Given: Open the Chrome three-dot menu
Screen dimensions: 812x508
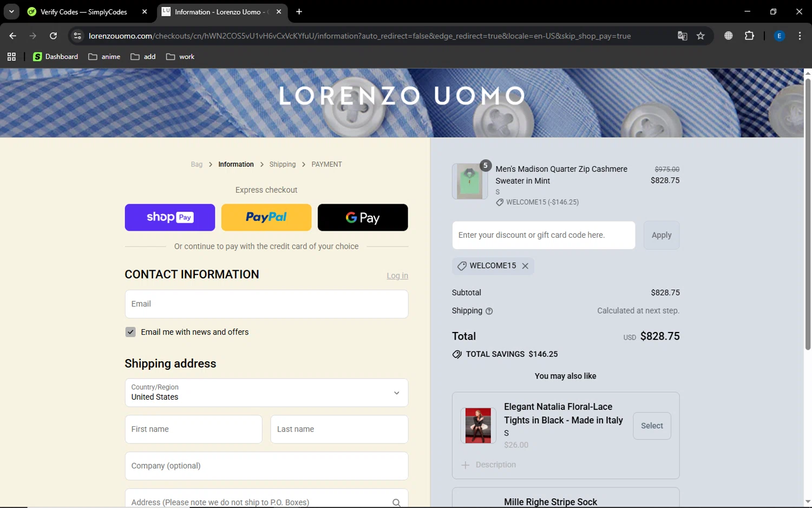Looking at the screenshot, I should [800, 36].
